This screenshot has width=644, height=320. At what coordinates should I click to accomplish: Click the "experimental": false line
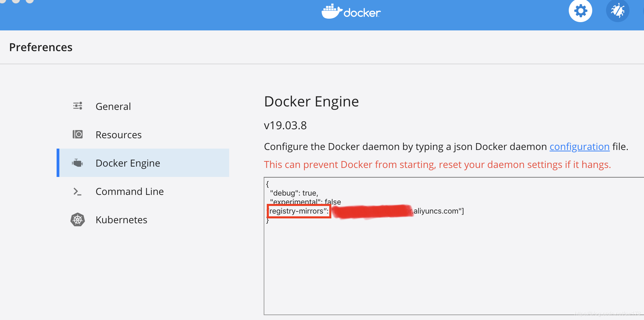(x=305, y=201)
